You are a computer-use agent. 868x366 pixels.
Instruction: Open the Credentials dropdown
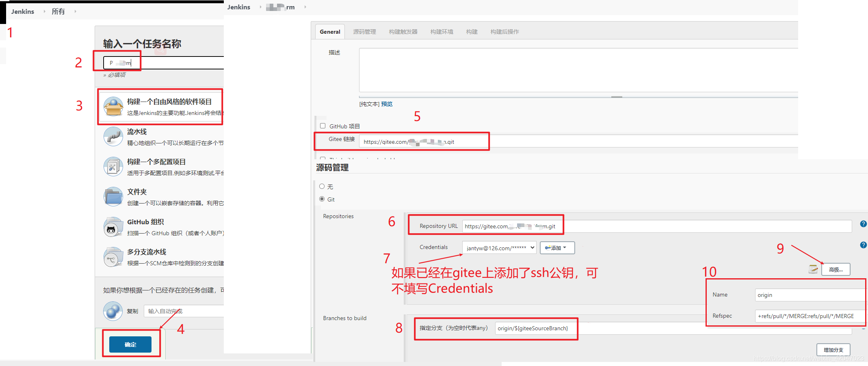(499, 248)
